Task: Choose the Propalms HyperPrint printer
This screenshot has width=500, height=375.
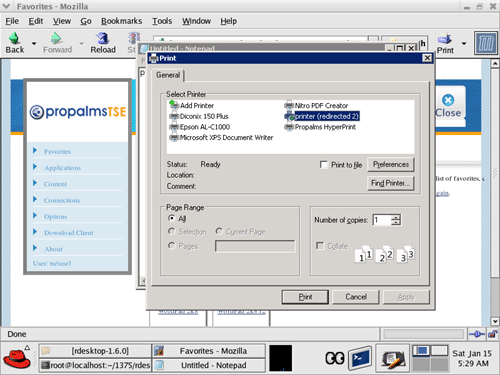Action: pyautogui.click(x=320, y=127)
